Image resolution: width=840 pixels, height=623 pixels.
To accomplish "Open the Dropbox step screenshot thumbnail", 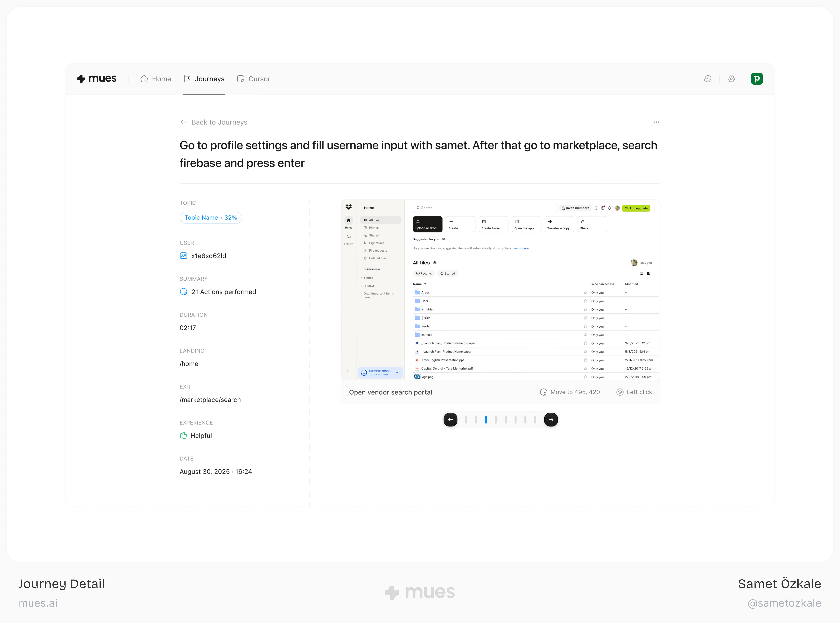I will [500, 290].
